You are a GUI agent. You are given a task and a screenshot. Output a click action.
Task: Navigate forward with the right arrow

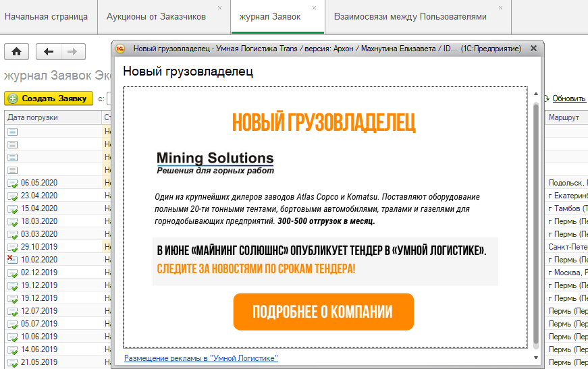point(73,52)
